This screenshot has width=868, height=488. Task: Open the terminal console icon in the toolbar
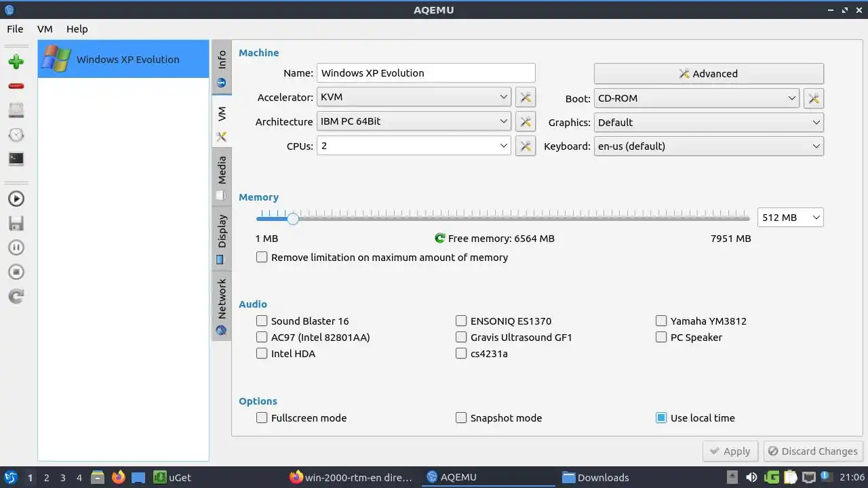[x=16, y=159]
